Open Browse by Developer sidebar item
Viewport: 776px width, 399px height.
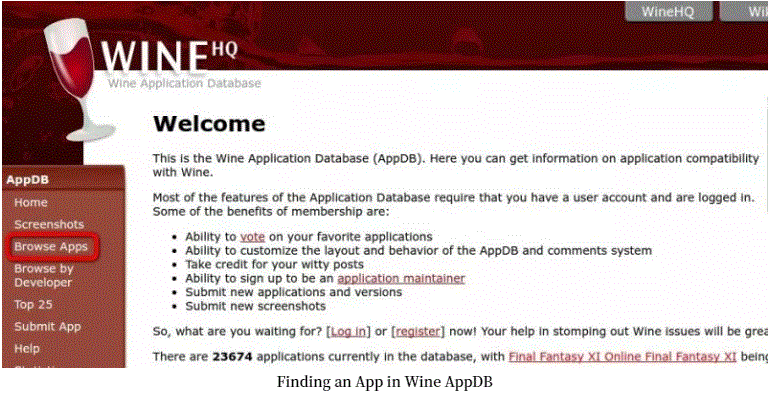44,275
